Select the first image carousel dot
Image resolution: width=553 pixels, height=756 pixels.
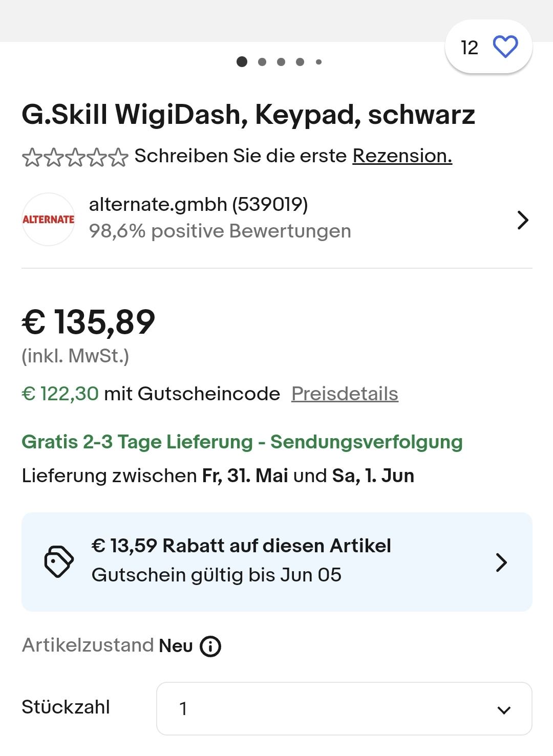(x=242, y=62)
